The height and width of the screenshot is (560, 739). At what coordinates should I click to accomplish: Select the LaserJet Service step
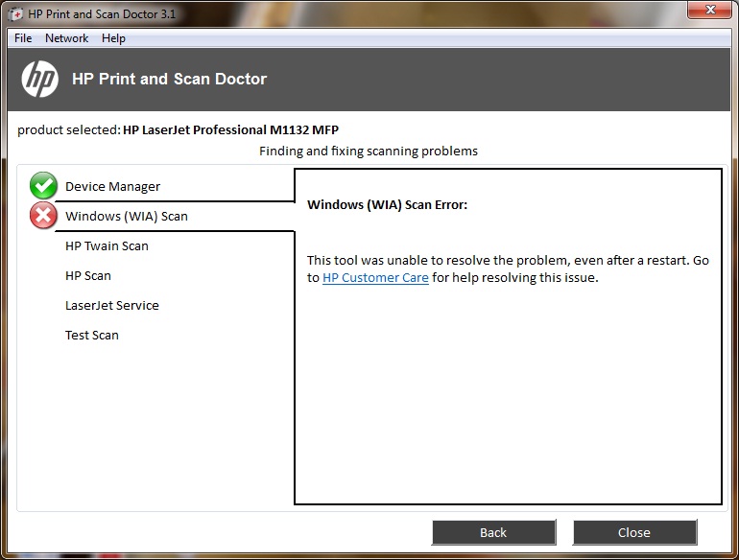click(x=112, y=305)
